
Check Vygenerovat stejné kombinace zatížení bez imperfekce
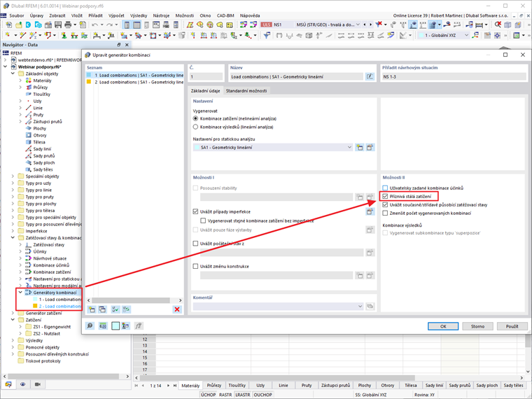203,221
